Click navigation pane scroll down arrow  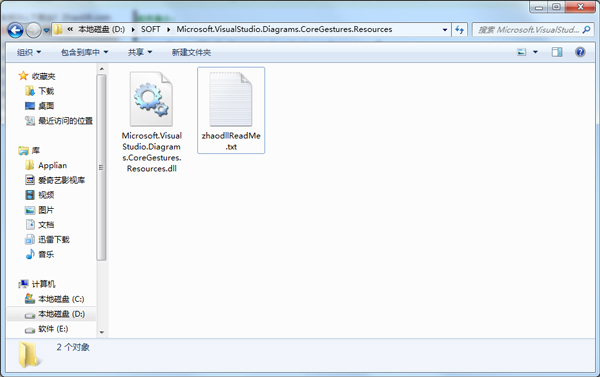(101, 332)
